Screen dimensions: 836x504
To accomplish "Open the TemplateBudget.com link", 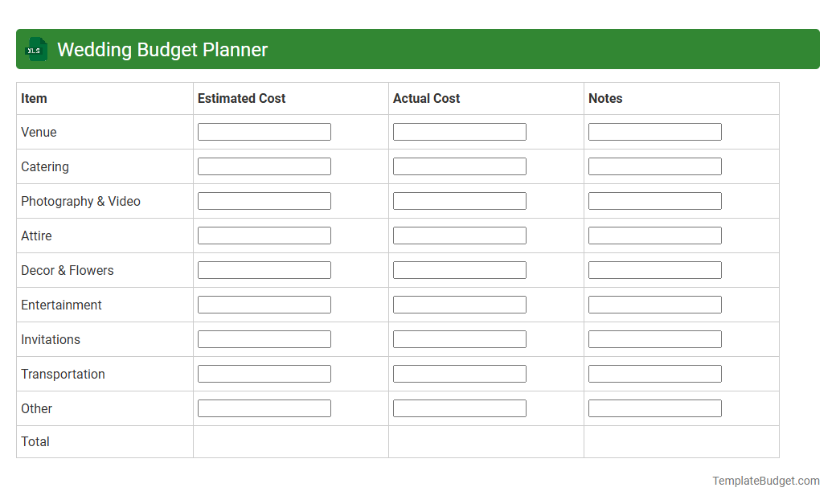I will click(x=765, y=481).
